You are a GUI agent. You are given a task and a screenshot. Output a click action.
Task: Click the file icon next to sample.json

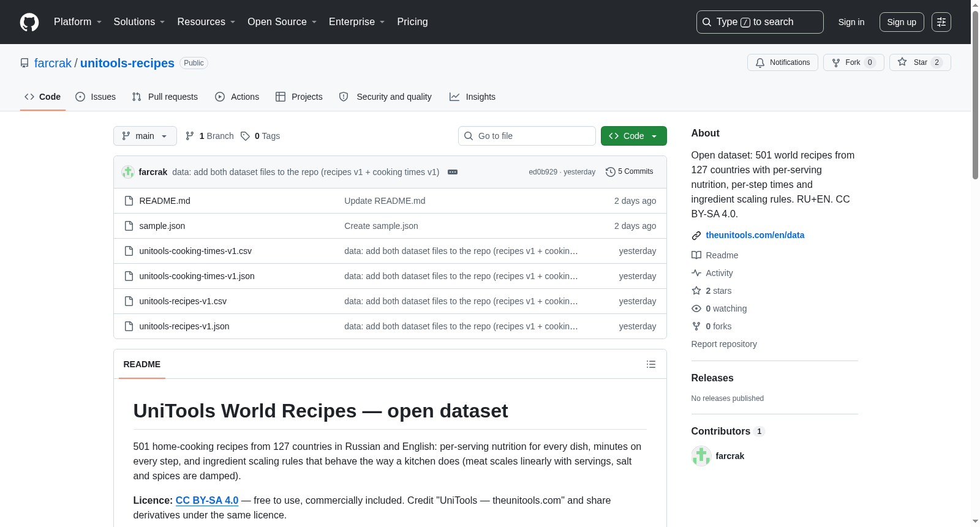(129, 226)
